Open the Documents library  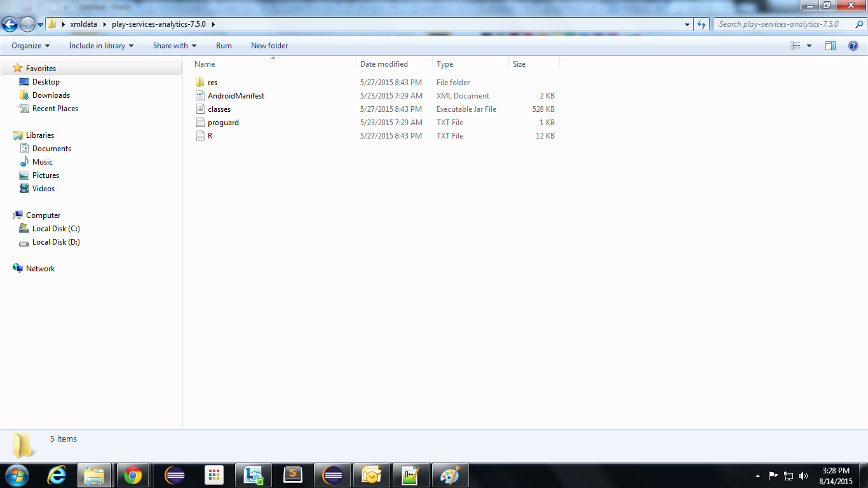coord(51,149)
